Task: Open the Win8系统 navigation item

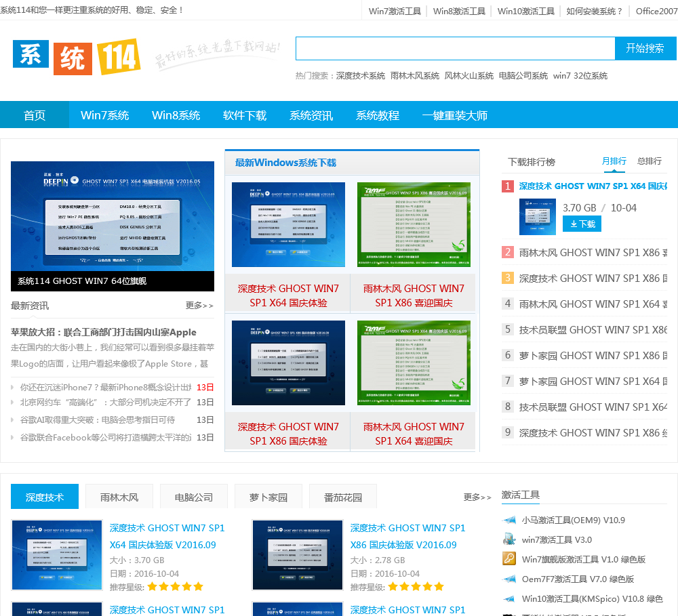Action: 176,115
